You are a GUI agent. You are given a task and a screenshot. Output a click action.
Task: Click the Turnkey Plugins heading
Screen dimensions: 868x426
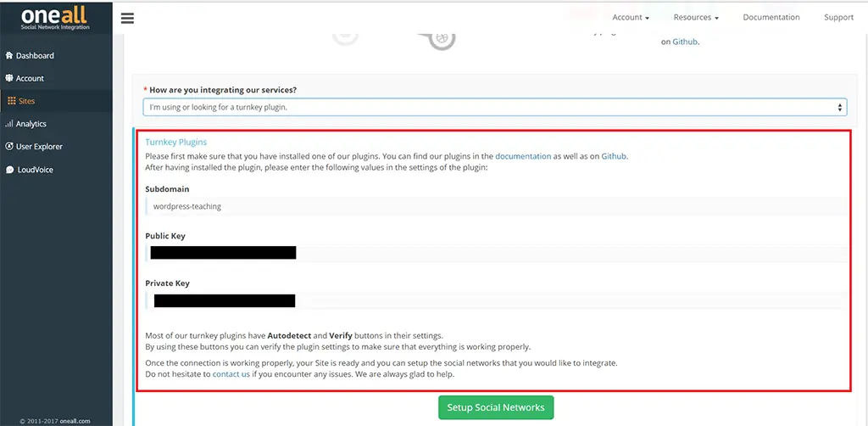click(x=176, y=143)
